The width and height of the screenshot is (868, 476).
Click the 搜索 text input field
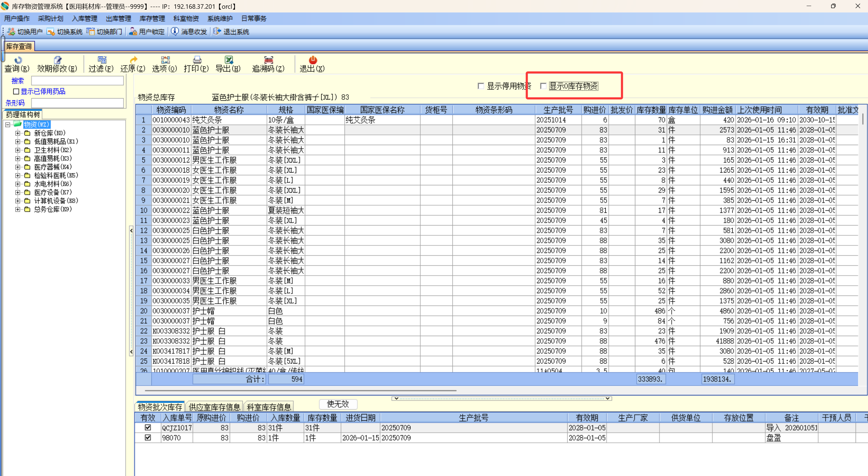pyautogui.click(x=77, y=81)
